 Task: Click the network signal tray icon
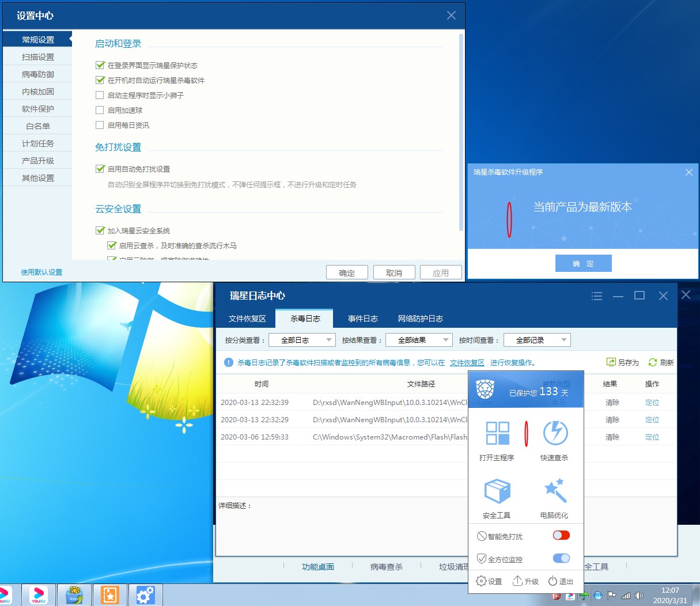coord(626,596)
